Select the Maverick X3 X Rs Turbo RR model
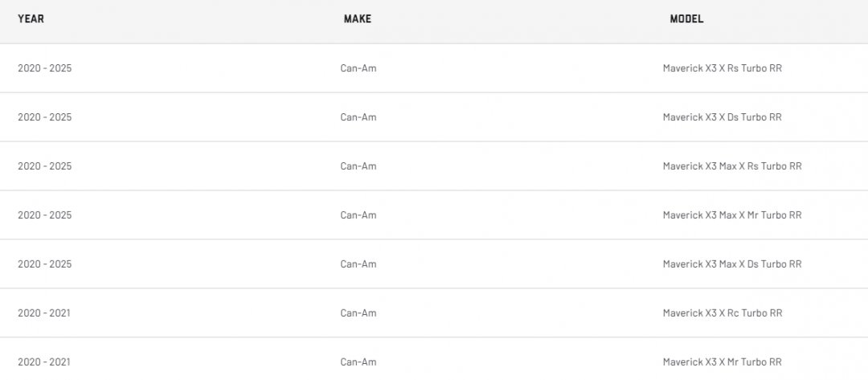Screen dimensions: 868x380 click(x=722, y=68)
